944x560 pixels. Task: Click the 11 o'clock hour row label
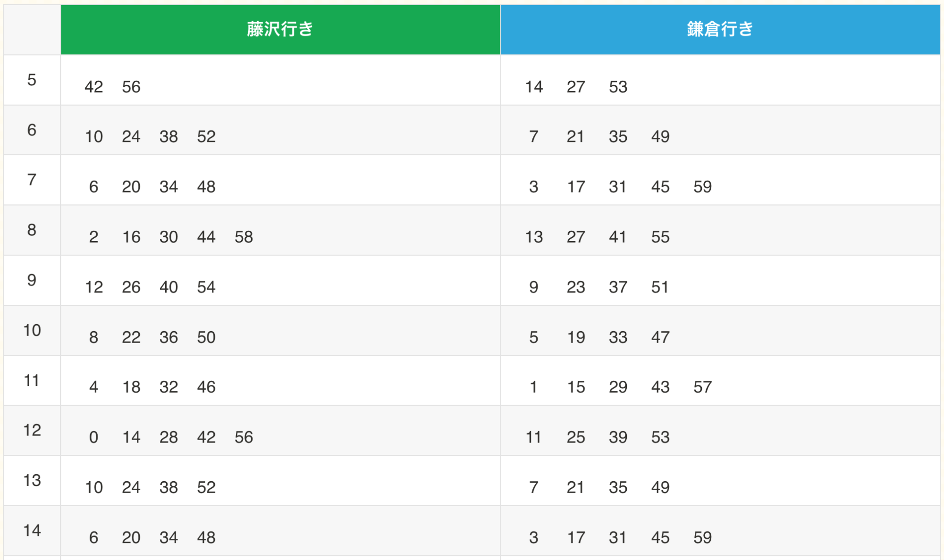click(x=32, y=380)
